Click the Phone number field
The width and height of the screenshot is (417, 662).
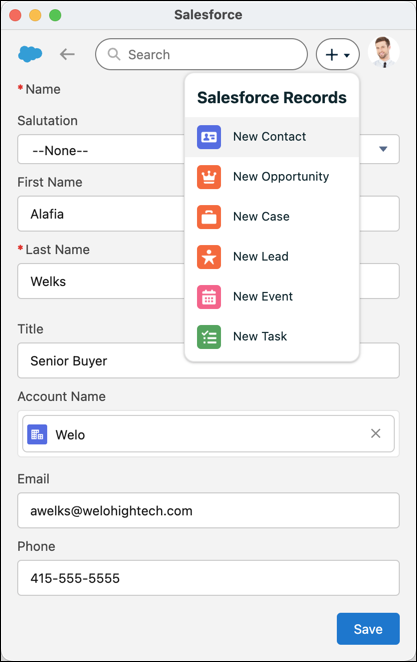(208, 578)
